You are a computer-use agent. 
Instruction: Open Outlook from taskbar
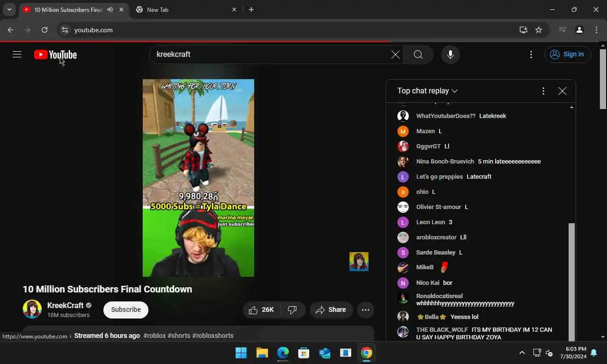pyautogui.click(x=324, y=353)
